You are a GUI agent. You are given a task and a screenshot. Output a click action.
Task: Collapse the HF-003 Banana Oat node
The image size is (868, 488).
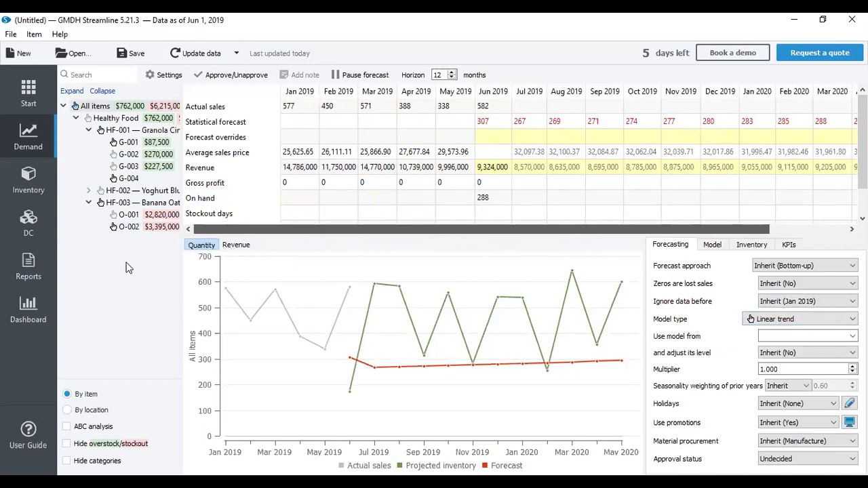pos(89,203)
